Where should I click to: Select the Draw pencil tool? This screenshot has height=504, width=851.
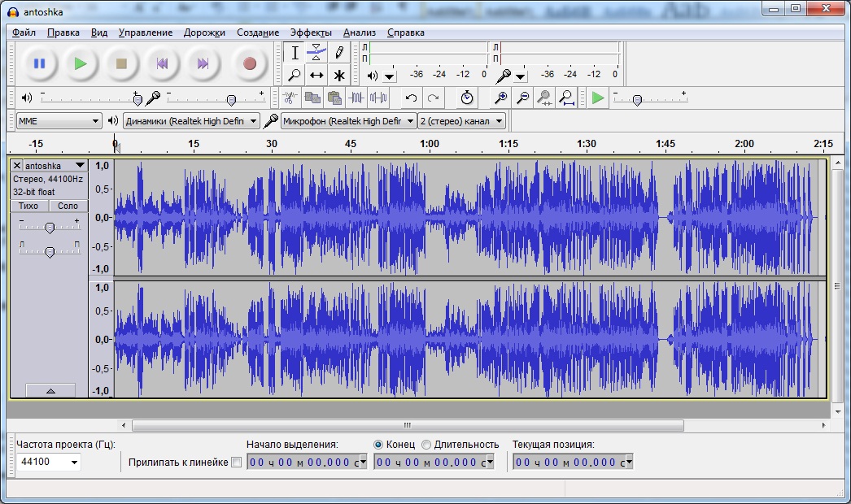pos(339,53)
